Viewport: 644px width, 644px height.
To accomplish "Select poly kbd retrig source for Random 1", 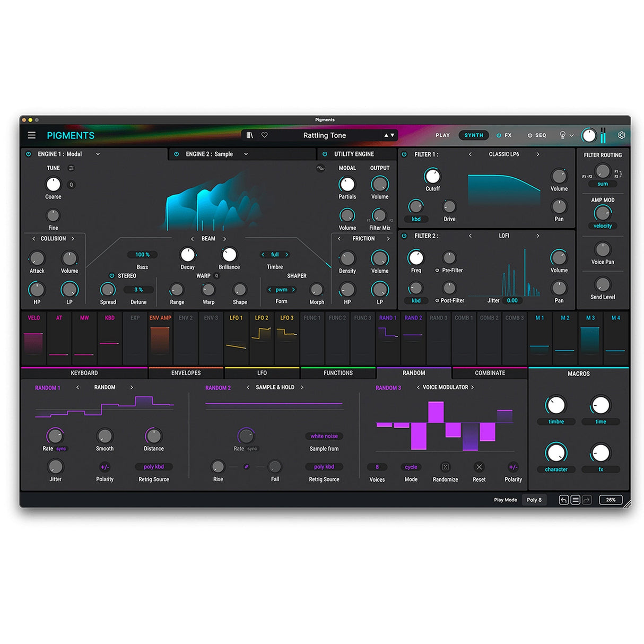I will point(154,467).
